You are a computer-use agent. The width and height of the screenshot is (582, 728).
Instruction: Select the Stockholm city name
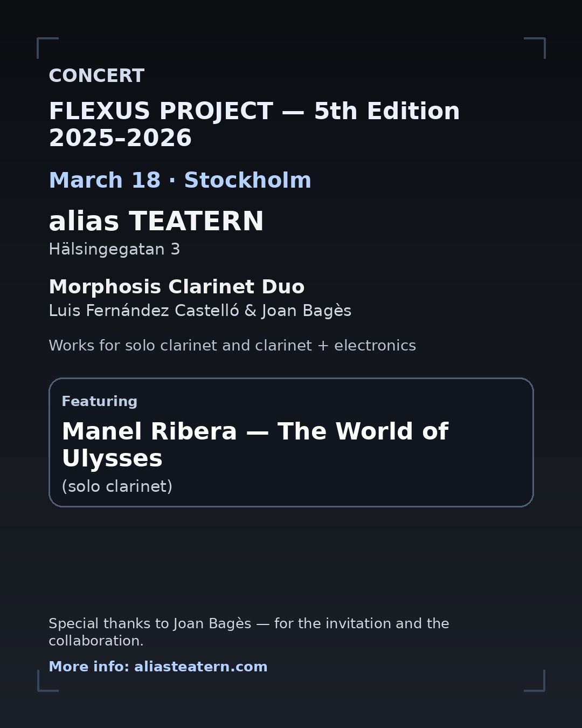tap(248, 181)
